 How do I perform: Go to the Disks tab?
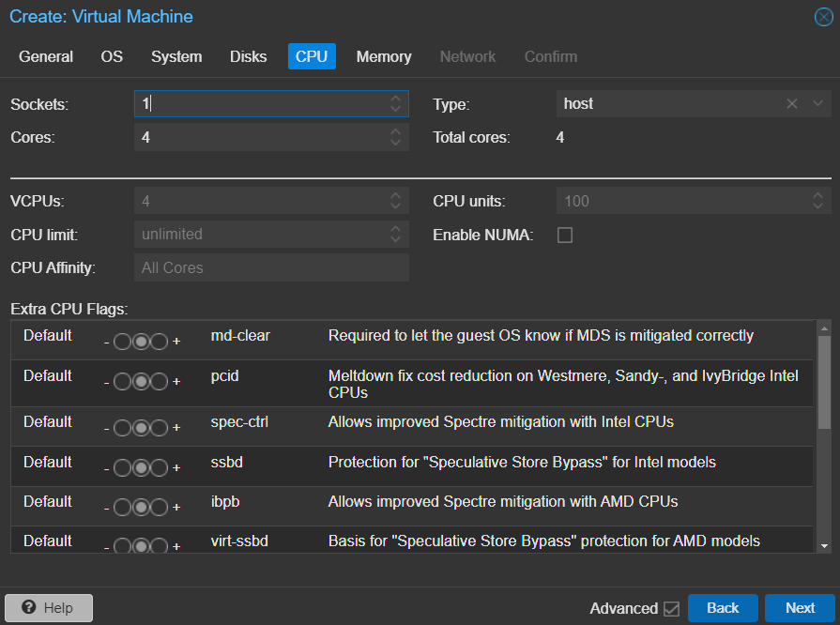click(248, 56)
